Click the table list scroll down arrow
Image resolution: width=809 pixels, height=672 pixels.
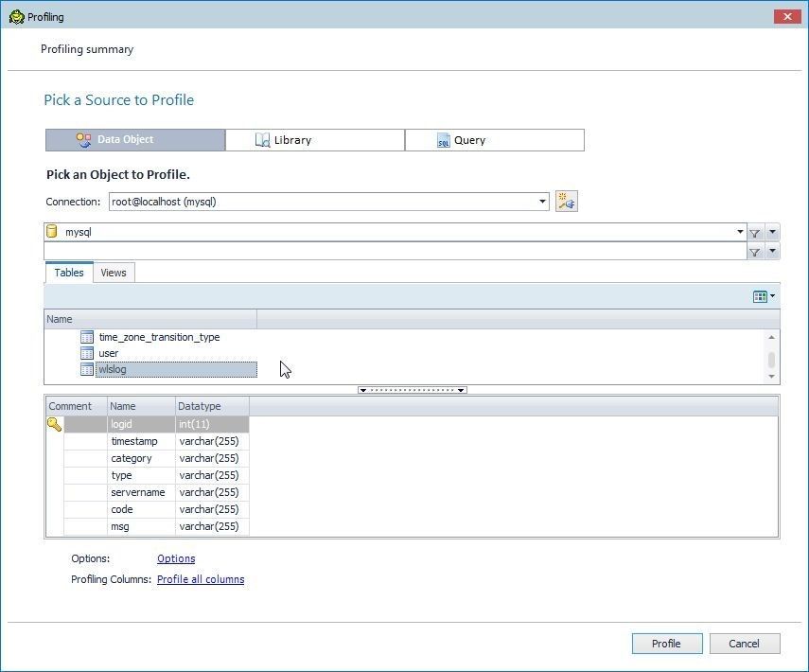(x=771, y=377)
